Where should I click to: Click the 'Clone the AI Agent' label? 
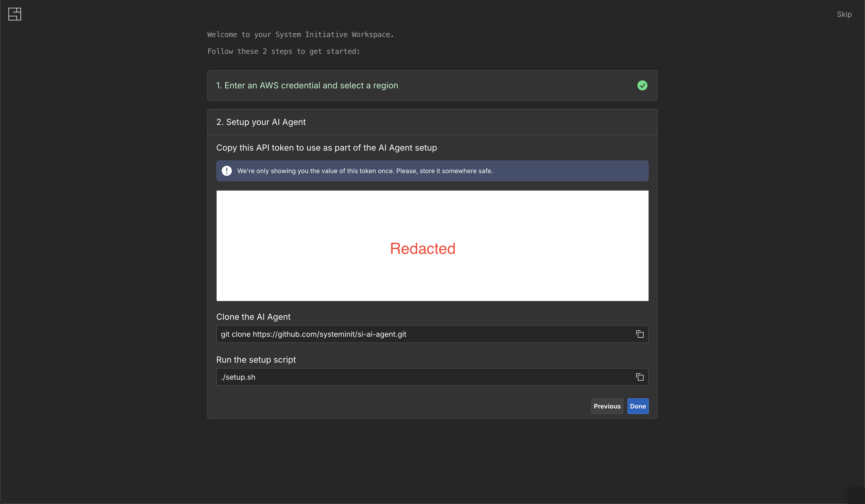pos(253,317)
